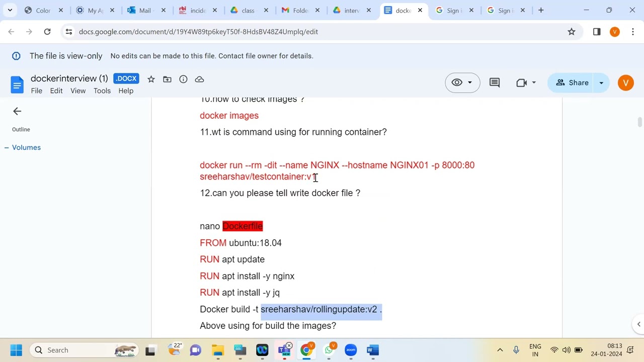This screenshot has height=362, width=644.
Task: Collapse the Volumes outline heading
Action: point(7,147)
